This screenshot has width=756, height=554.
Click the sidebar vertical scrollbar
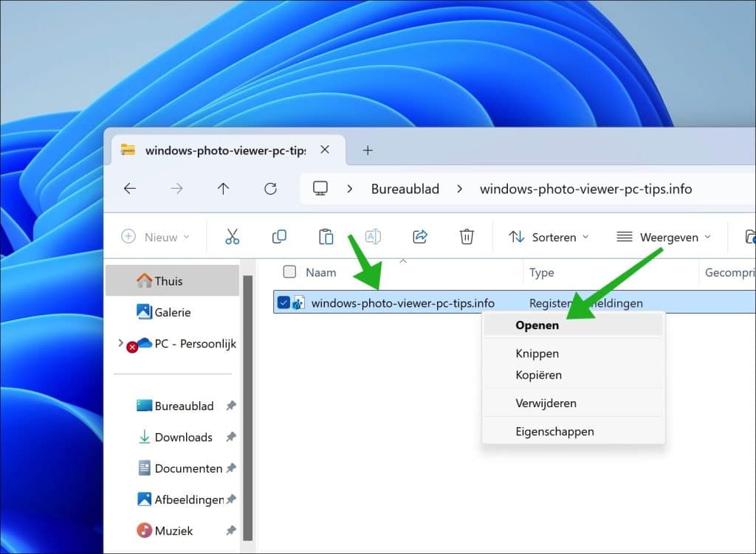point(248,407)
